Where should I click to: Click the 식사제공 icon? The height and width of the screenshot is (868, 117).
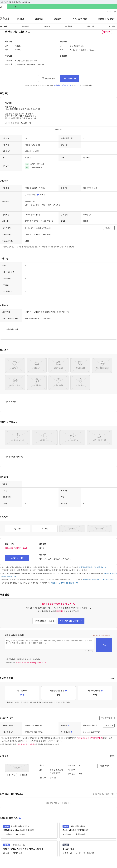coord(80,382)
